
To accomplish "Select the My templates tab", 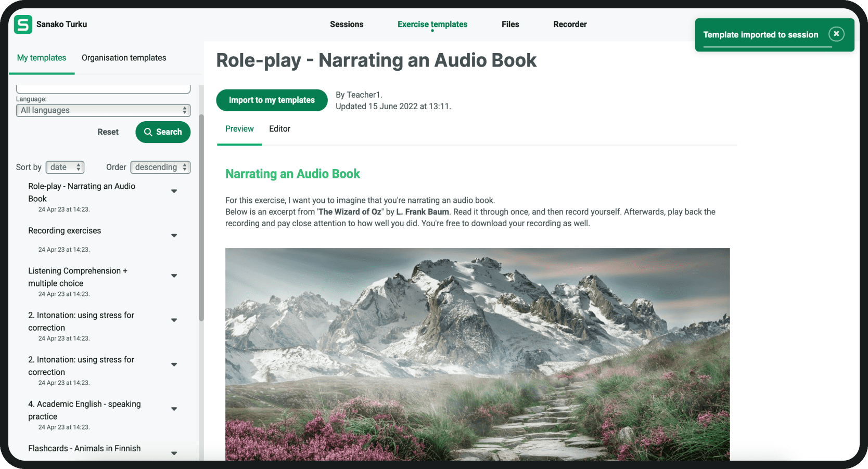I will (x=42, y=58).
